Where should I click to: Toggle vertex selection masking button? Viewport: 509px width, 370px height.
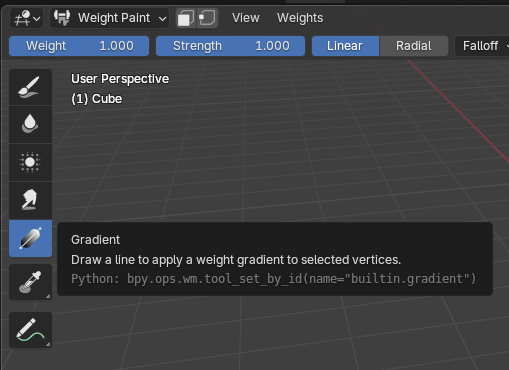point(207,18)
